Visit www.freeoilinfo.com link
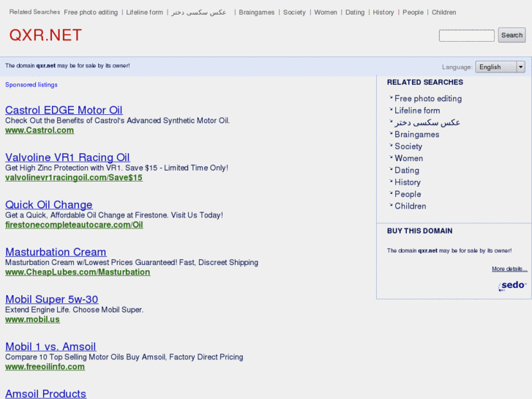532x399 pixels. (45, 366)
